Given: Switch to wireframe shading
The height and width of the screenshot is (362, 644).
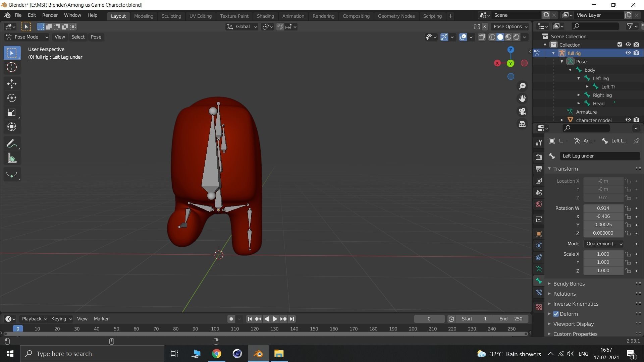Looking at the screenshot, I should coord(492,37).
